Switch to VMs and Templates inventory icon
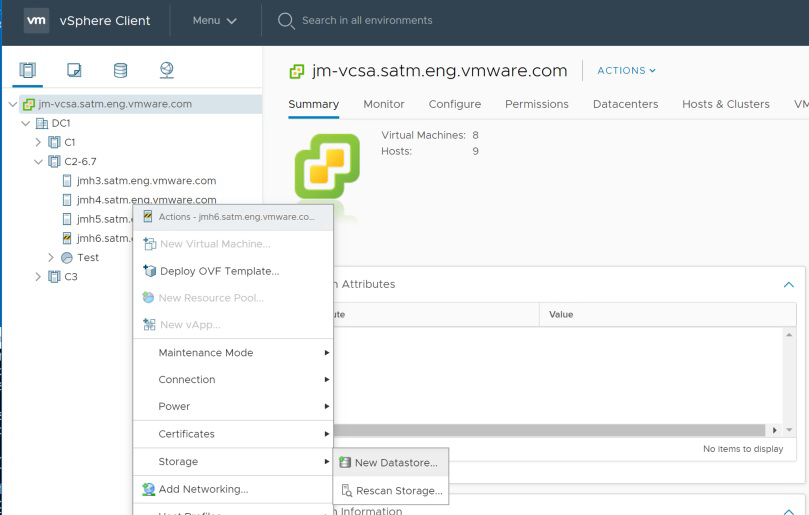The width and height of the screenshot is (809, 515). pos(74,70)
